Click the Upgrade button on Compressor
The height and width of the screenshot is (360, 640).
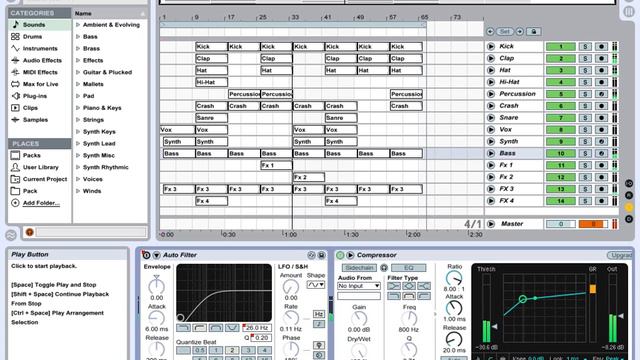pos(620,255)
